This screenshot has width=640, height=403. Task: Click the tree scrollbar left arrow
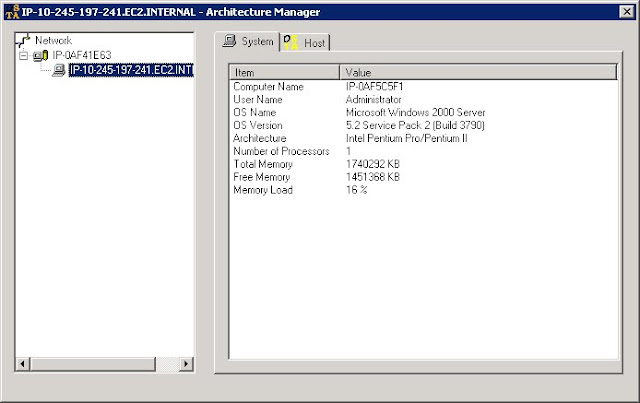point(23,364)
